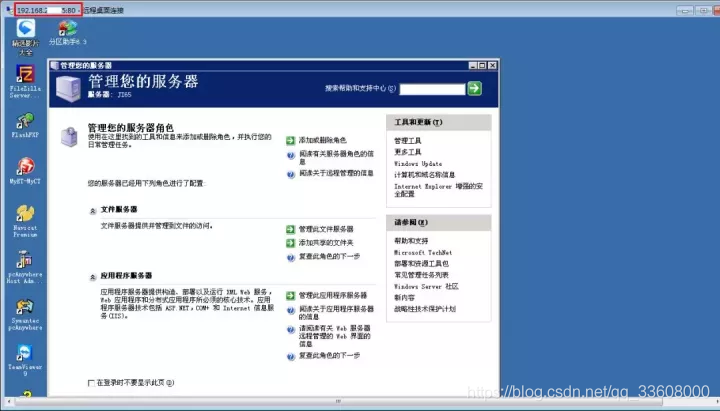The height and width of the screenshot is (411, 720).
Task: Launch the FlashFXP desktop shortcut
Action: tap(25, 125)
